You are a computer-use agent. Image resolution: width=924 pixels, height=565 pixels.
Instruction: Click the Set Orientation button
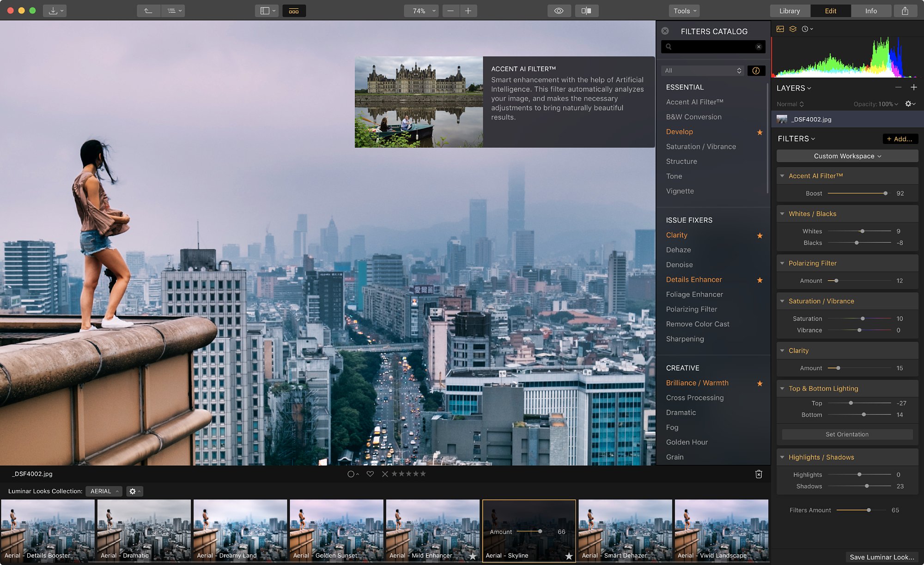[x=847, y=434]
